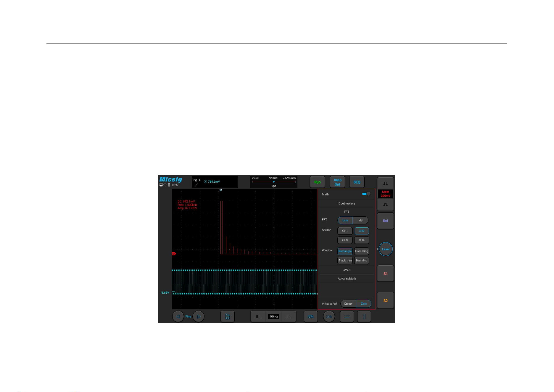554x392 pixels.
Task: Tap the red M math marker
Action: [x=174, y=254]
